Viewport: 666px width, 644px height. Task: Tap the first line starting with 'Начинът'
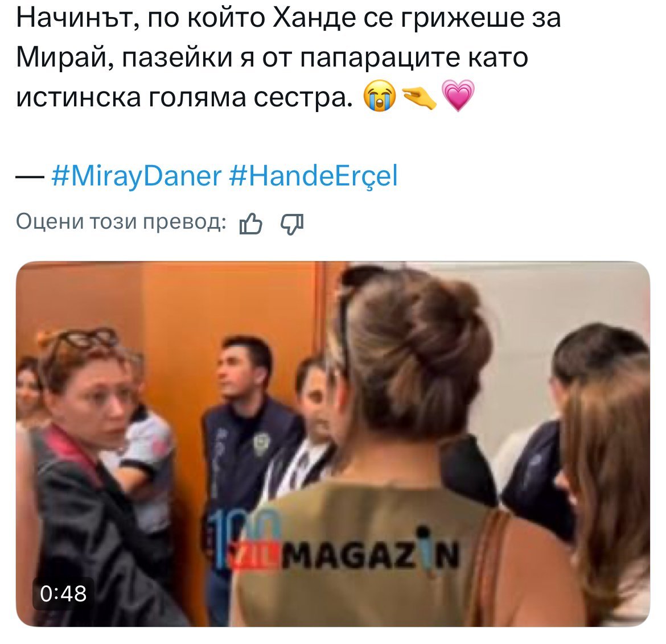(x=289, y=18)
